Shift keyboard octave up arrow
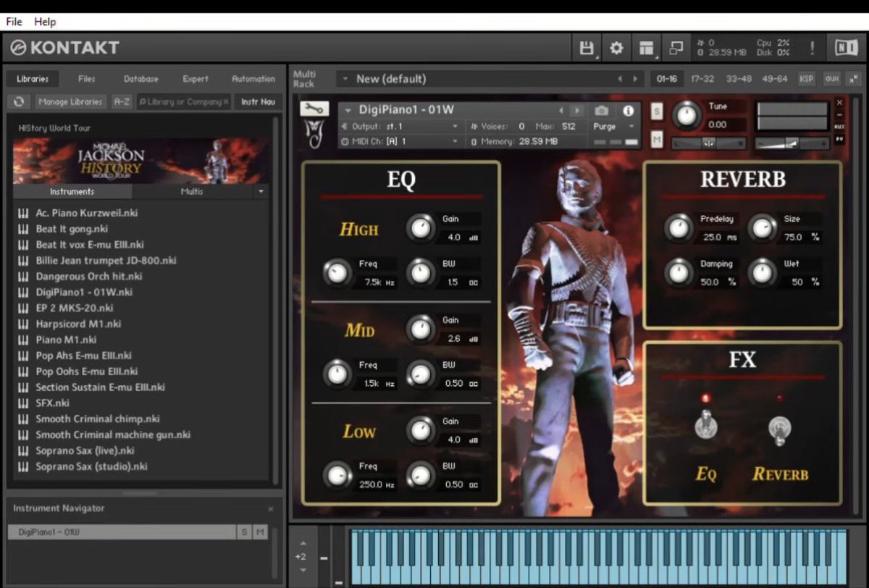Viewport: 869px width, 588px height. click(x=303, y=543)
